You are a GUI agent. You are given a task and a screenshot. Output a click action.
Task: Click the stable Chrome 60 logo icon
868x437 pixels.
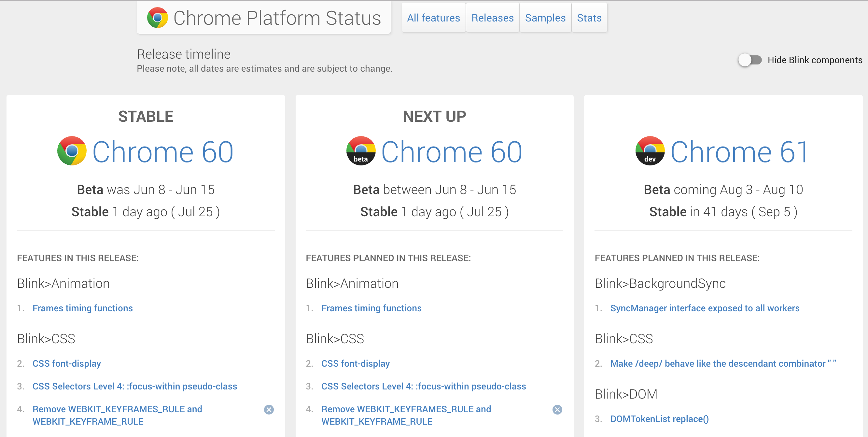[x=72, y=151]
